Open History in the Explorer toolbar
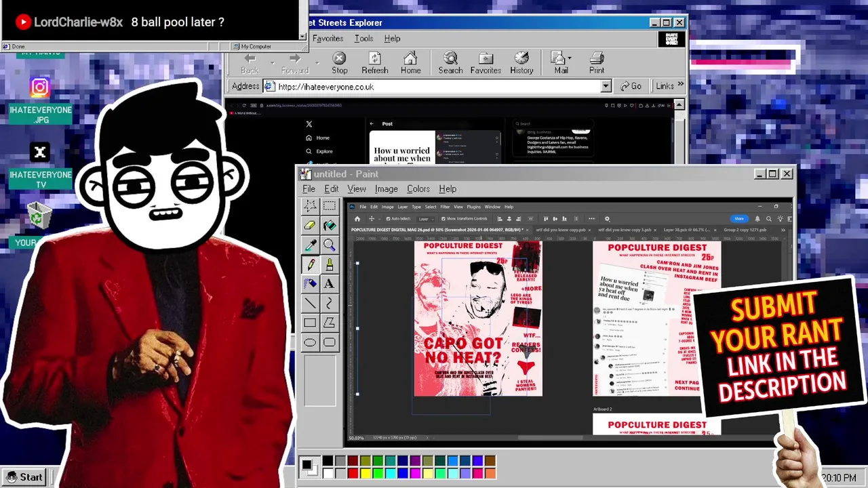868x488 pixels. coord(521,63)
